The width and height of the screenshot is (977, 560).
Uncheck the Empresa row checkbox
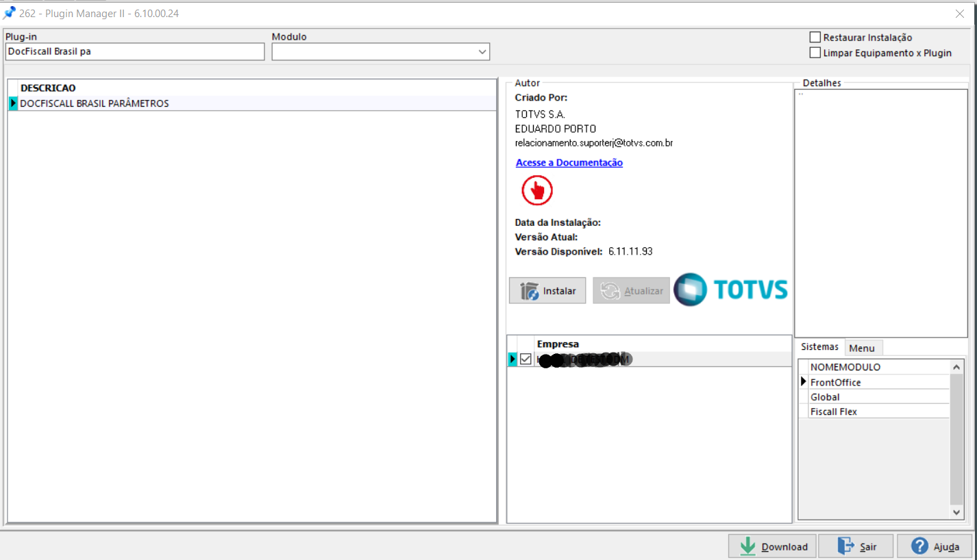coord(525,359)
